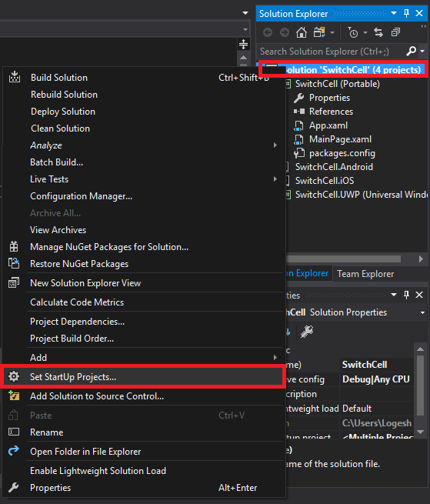Click the search magnifier icon in Solution Explorer
Image resolution: width=430 pixels, height=504 pixels.
pos(411,51)
